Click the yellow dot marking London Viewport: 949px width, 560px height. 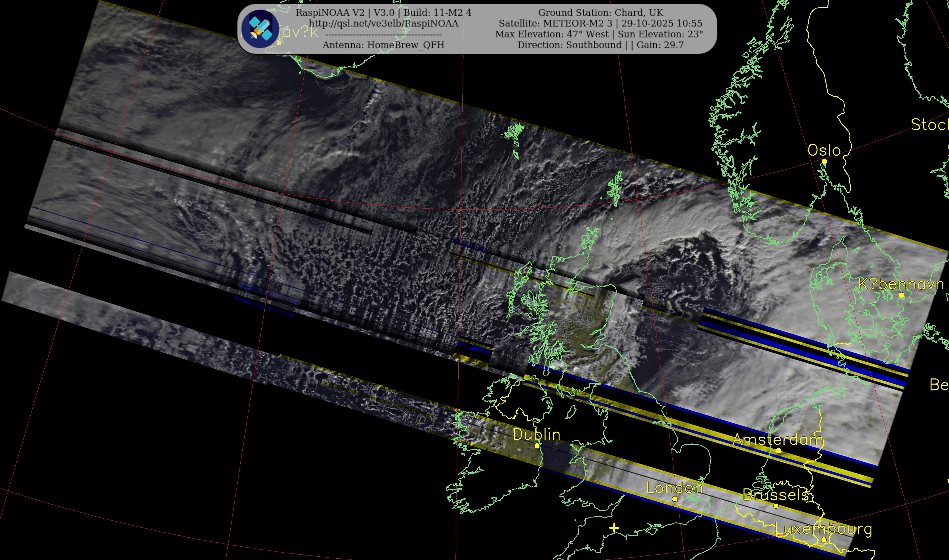(x=675, y=499)
